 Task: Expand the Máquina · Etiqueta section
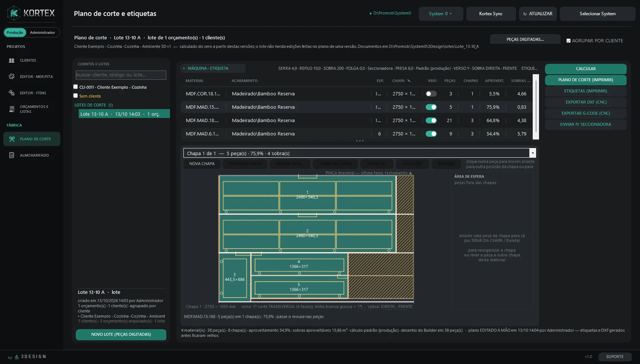(x=213, y=68)
